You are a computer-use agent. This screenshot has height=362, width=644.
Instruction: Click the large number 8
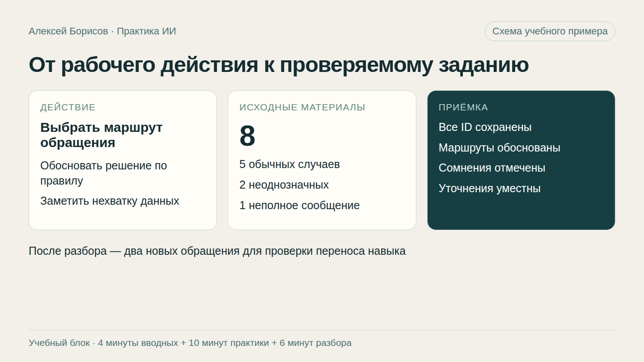[247, 136]
